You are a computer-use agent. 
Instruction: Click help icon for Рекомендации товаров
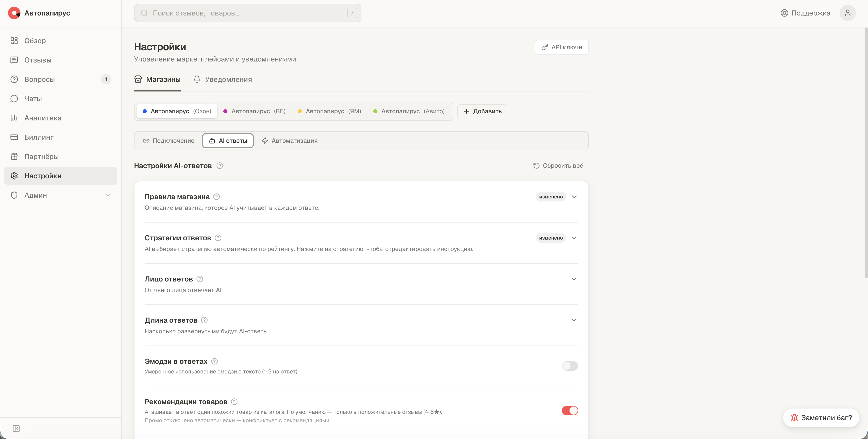tap(235, 402)
